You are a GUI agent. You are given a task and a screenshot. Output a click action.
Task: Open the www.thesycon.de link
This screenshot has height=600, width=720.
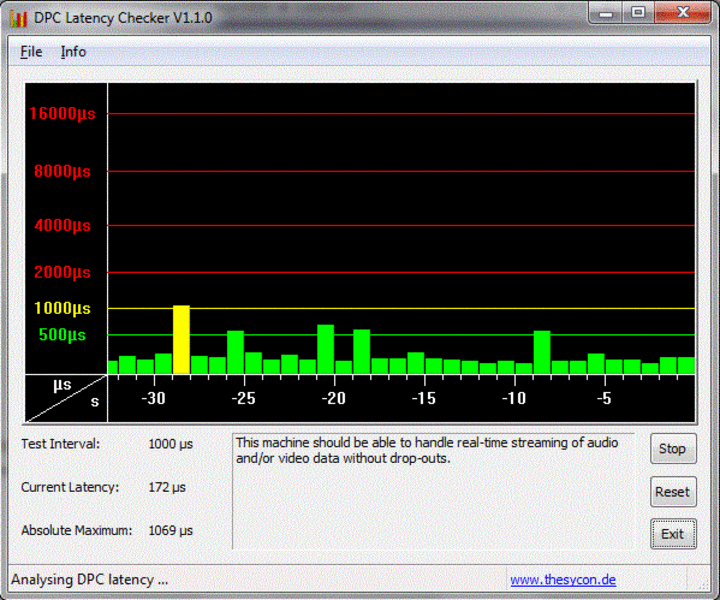pyautogui.click(x=563, y=580)
